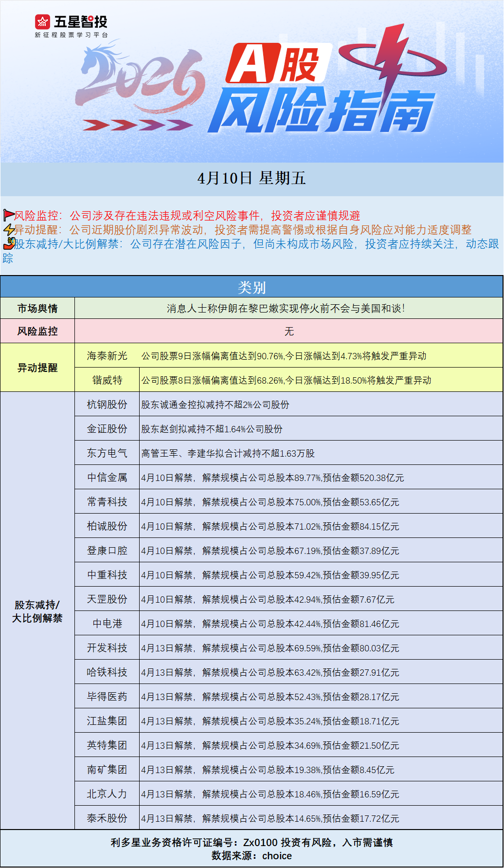Click the 海泰新光 90.76% deviation text
Image resolution: width=504 pixels, height=868 pixels.
coord(284,356)
